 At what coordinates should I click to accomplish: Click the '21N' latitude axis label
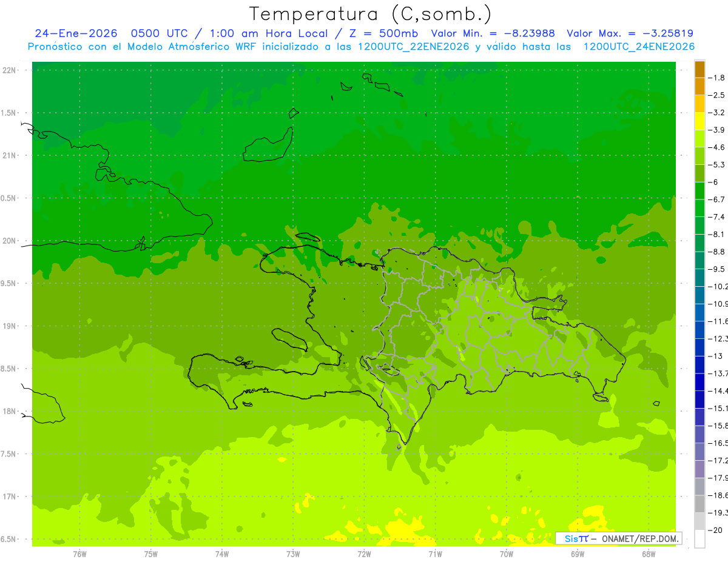(9, 155)
